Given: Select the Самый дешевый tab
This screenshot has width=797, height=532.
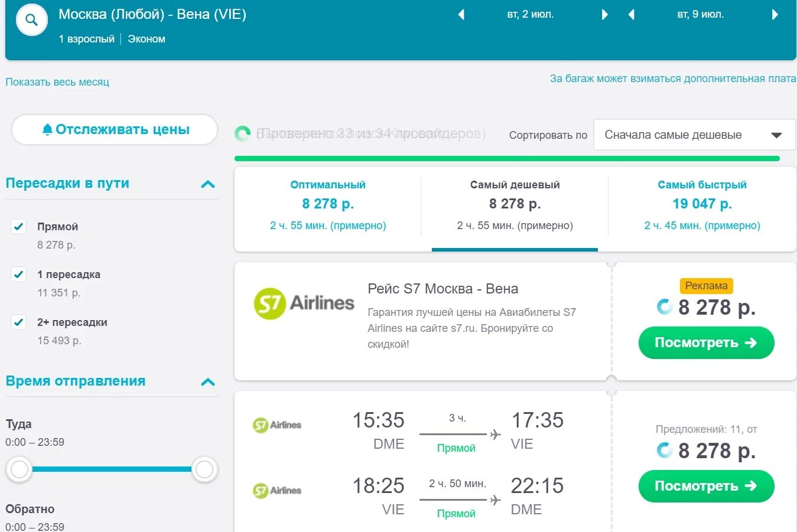Looking at the screenshot, I should (515, 205).
